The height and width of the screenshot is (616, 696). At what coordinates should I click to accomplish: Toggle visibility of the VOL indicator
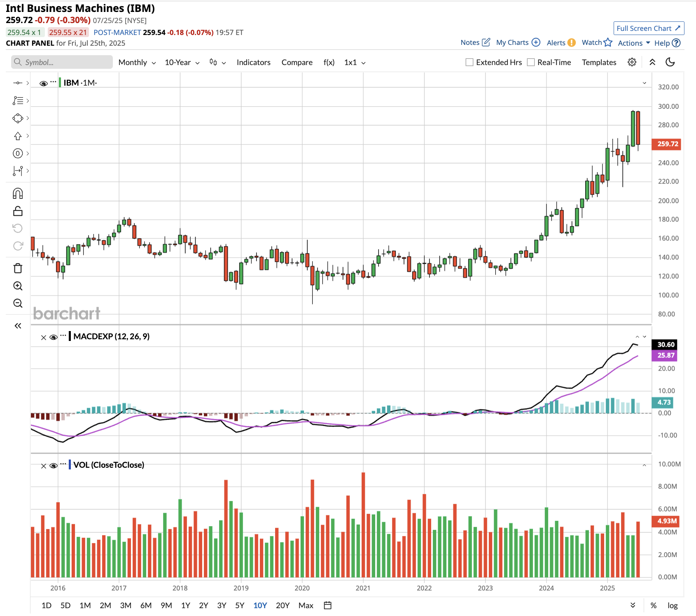pyautogui.click(x=53, y=466)
